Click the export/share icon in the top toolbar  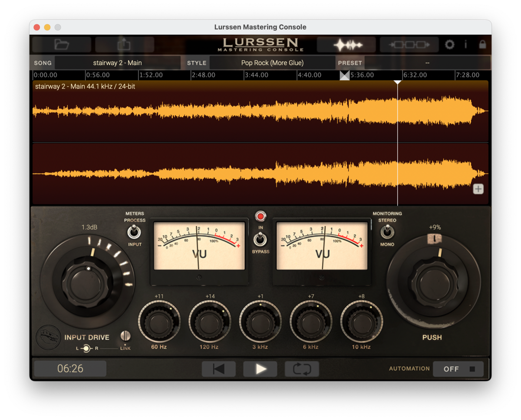tap(125, 44)
